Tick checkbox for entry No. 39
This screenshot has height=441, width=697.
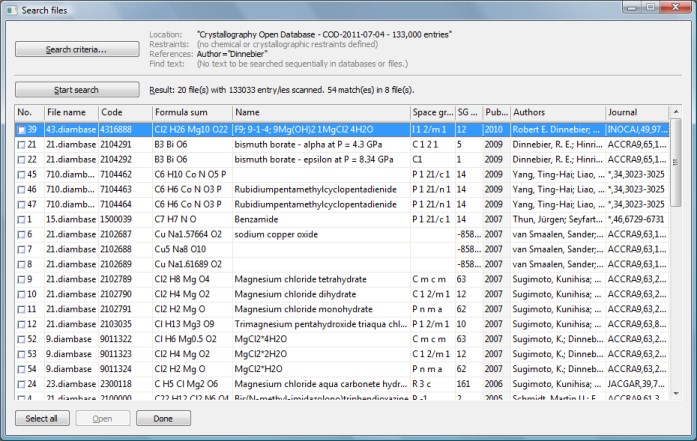point(22,129)
